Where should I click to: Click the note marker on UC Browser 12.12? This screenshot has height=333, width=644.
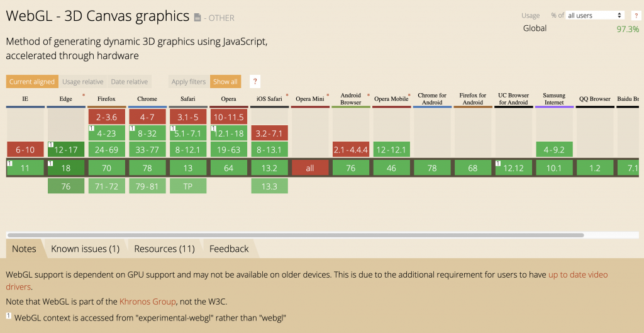[498, 163]
